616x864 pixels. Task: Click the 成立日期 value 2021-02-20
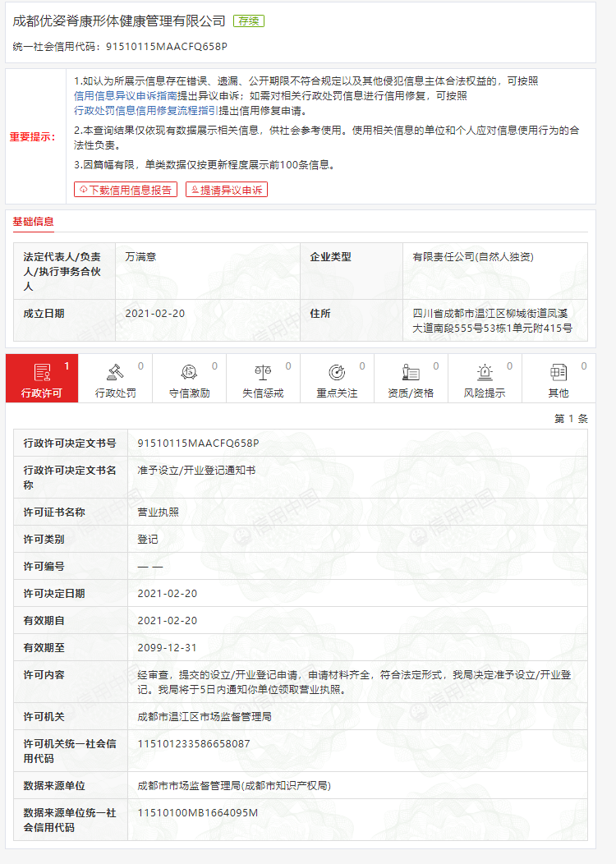pos(155,314)
